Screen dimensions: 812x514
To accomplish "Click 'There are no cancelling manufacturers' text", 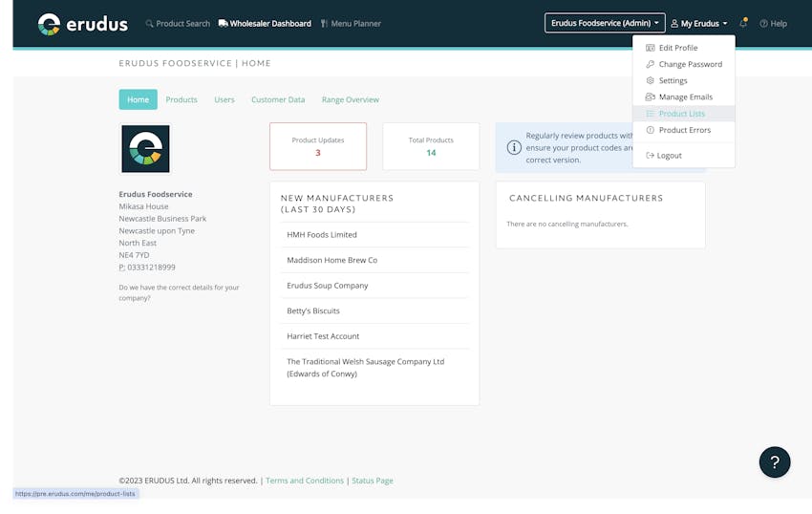I will [x=567, y=224].
